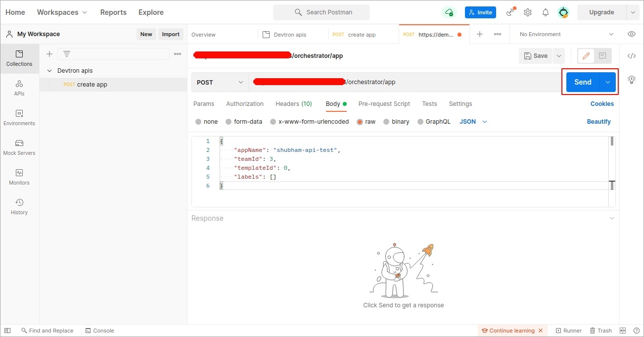The image size is (644, 337).
Task: Expand the JSON format dropdown
Action: (x=473, y=122)
